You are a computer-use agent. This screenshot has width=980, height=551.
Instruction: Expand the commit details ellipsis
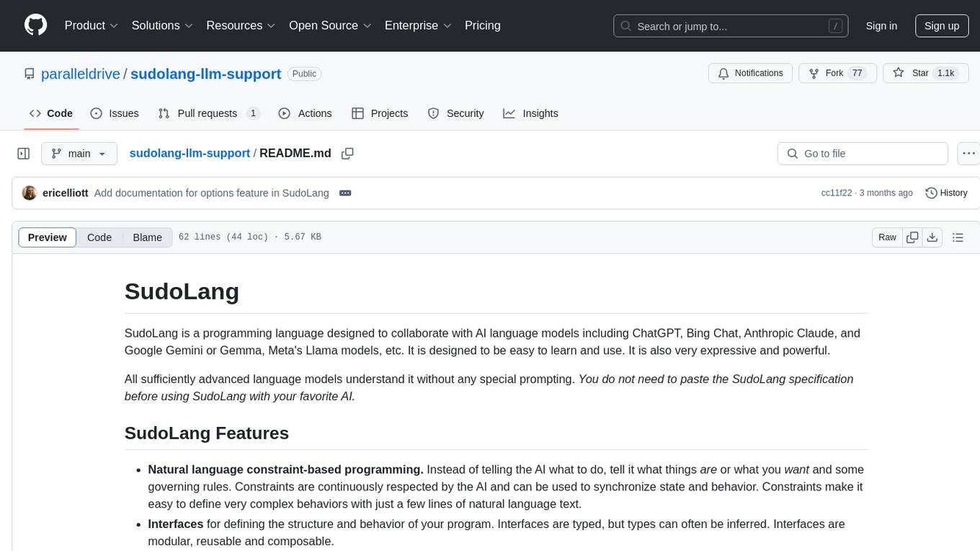coord(345,193)
